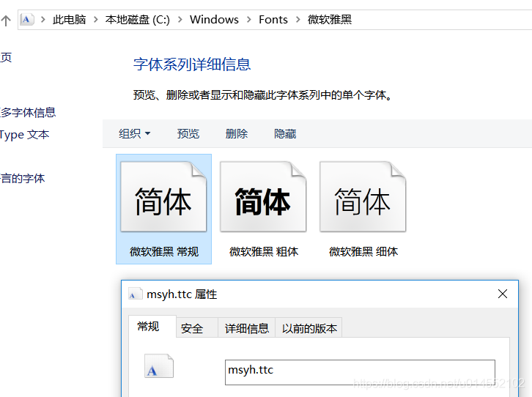The height and width of the screenshot is (397, 532).
Task: Expand chevron after 此电脑 breadcrumb
Action: 96,20
